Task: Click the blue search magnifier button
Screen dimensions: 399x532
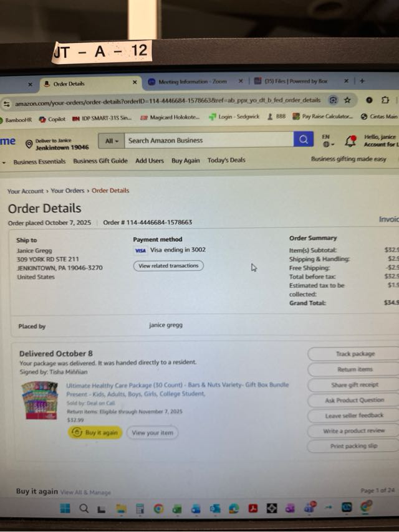Action: point(303,140)
